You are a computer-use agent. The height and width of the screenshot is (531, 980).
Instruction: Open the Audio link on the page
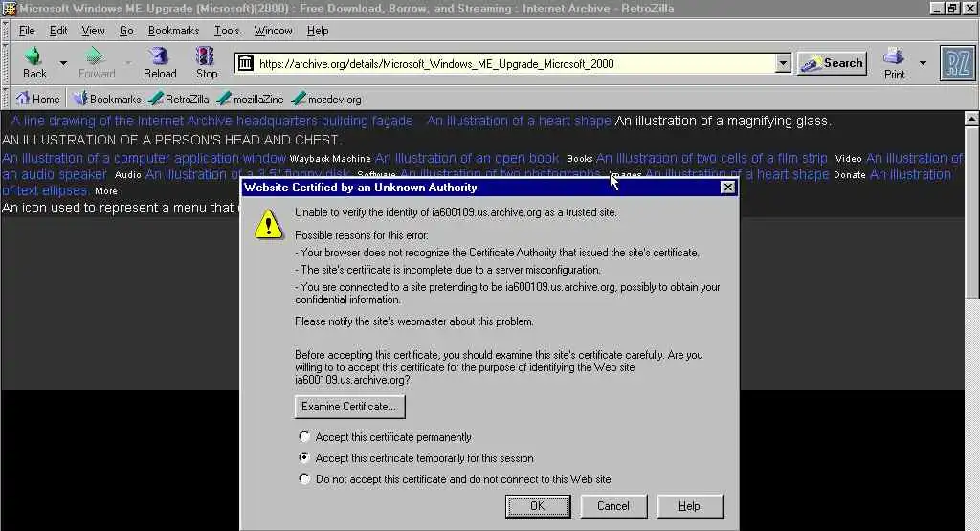(x=127, y=175)
